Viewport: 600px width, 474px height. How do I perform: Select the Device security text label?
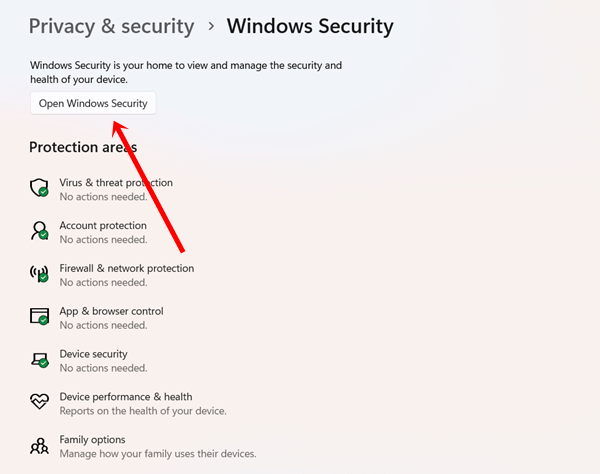94,354
